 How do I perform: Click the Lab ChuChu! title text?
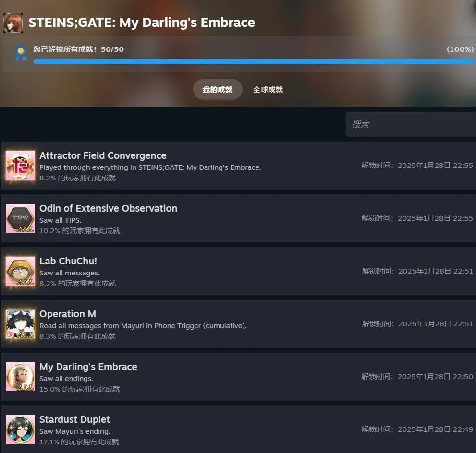pyautogui.click(x=68, y=261)
